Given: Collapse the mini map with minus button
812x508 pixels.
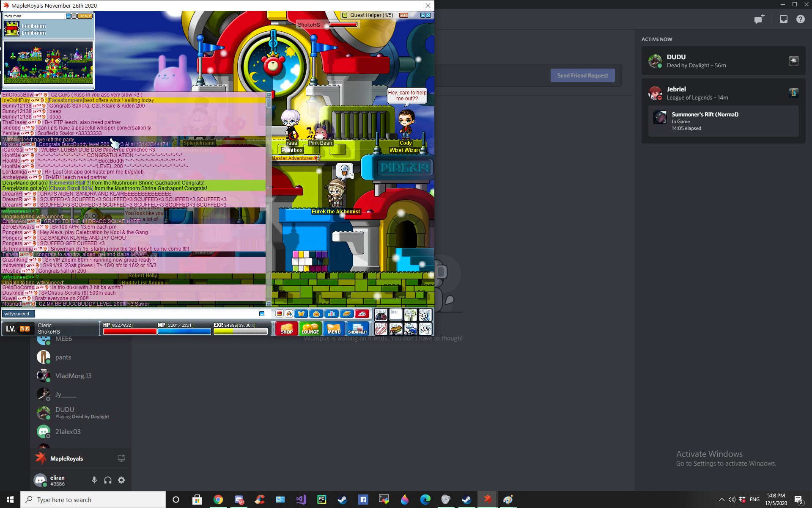Looking at the screenshot, I should (x=69, y=16).
